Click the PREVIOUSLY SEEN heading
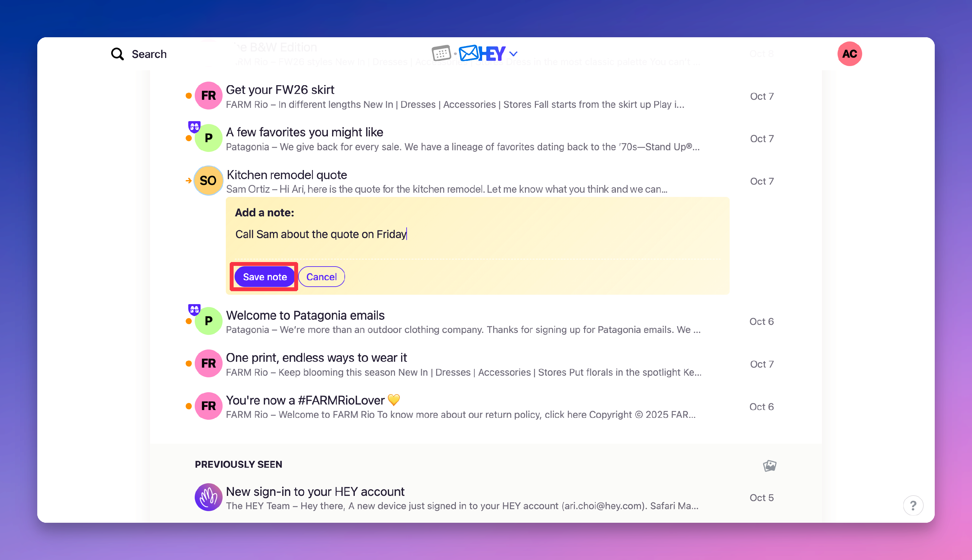Image resolution: width=972 pixels, height=560 pixels. tap(238, 464)
